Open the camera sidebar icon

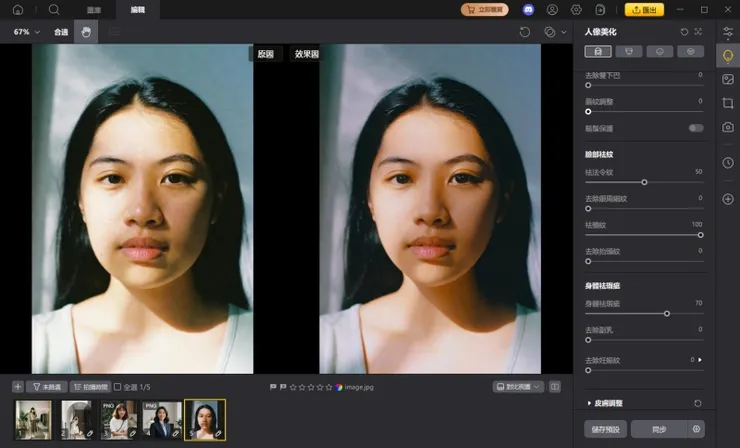pyautogui.click(x=728, y=127)
